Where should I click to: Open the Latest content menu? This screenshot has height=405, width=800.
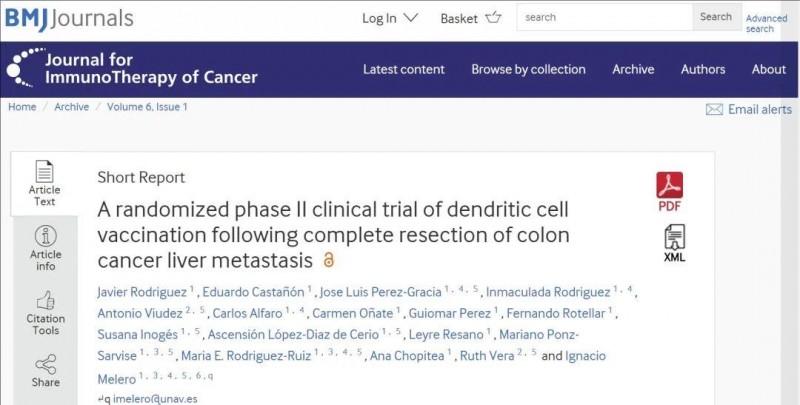click(x=404, y=69)
